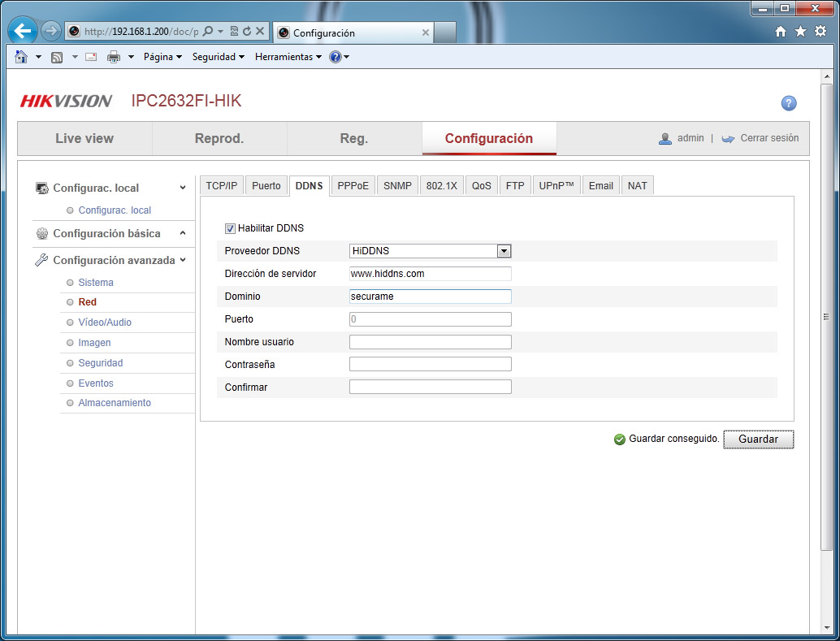Open Favorites star icon
Screen dimensions: 840x641
click(800, 32)
